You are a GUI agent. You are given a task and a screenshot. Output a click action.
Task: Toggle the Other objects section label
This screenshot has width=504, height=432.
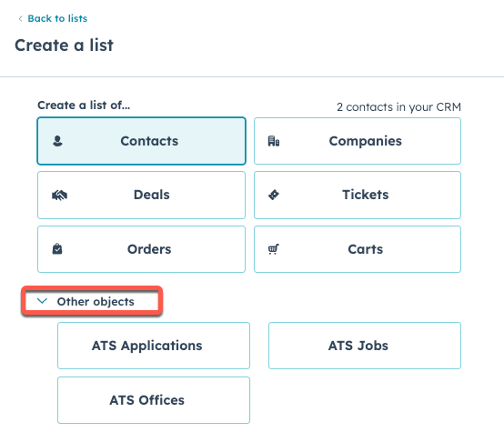coord(96,302)
